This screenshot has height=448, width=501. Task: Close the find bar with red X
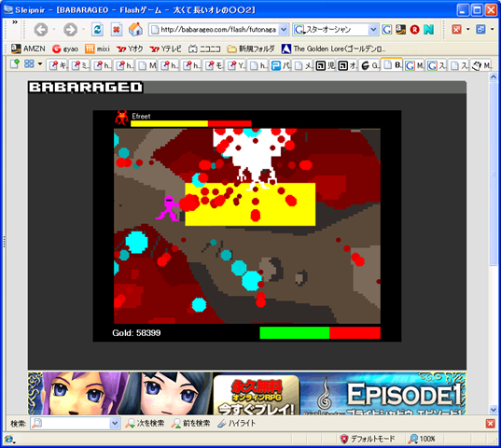[490, 424]
